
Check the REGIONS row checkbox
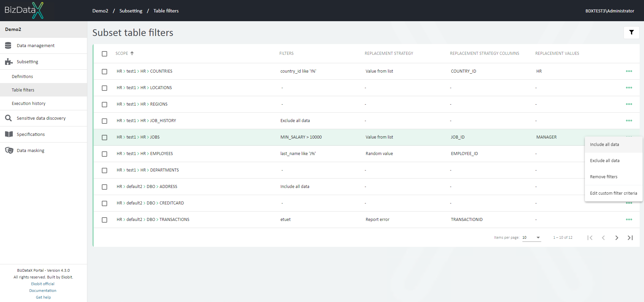click(104, 105)
